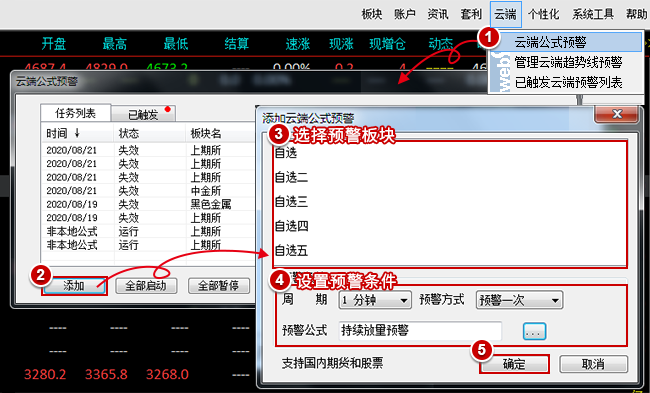Click the 全部暂停 button
The width and height of the screenshot is (650, 393).
coord(219,286)
